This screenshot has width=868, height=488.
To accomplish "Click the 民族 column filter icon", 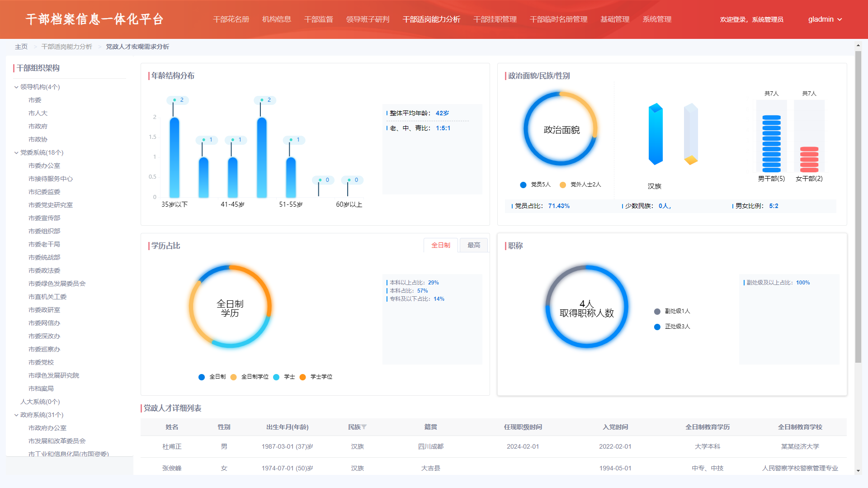I will click(364, 427).
